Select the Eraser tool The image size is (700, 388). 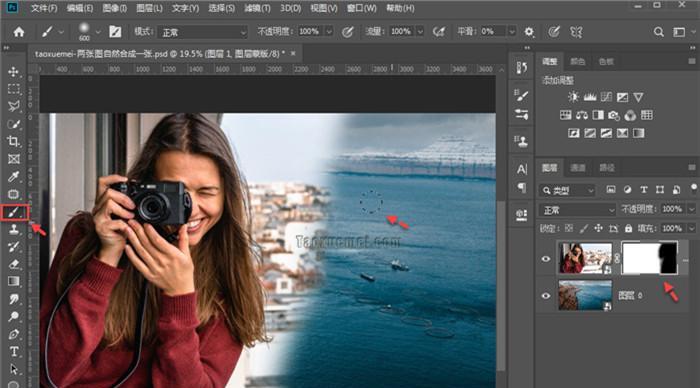click(x=13, y=264)
